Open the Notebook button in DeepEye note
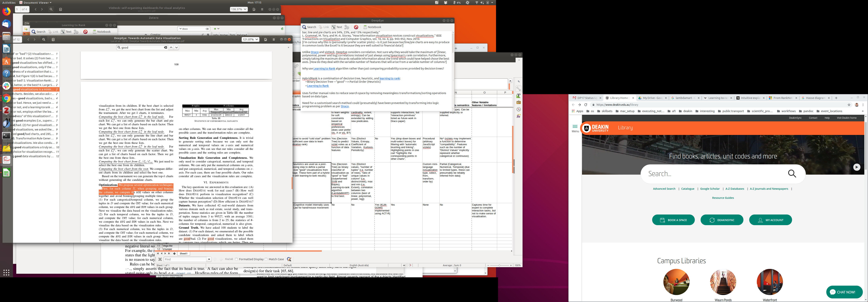 (x=372, y=27)
